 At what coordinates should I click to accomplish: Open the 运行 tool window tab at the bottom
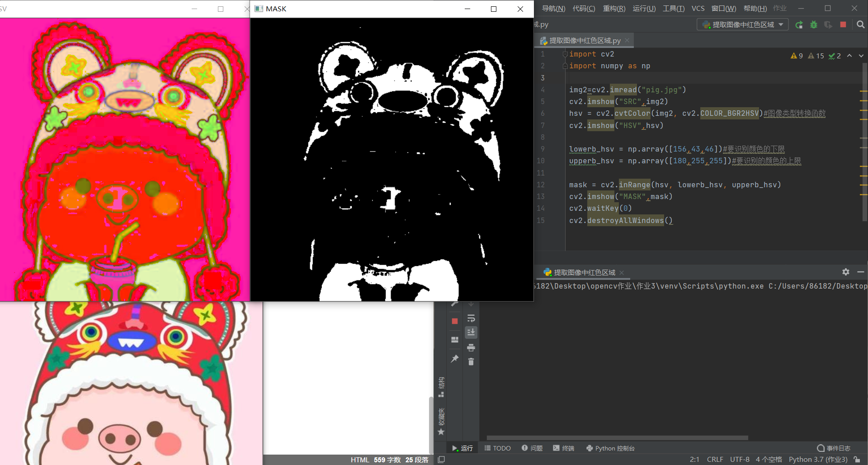point(462,448)
